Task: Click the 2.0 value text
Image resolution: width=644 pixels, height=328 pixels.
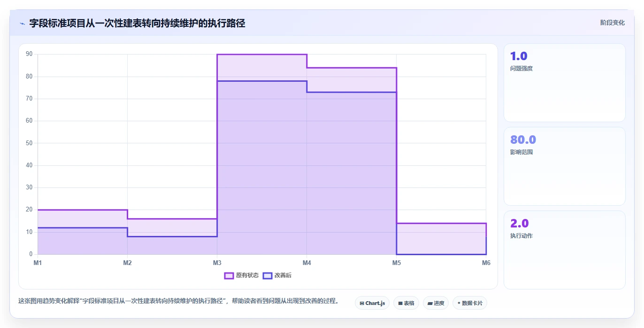Action: 520,224
